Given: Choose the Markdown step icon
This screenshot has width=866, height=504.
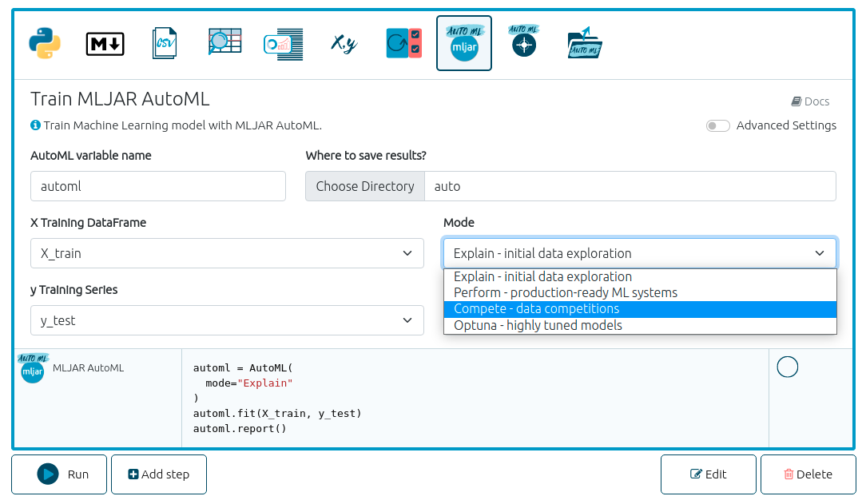Looking at the screenshot, I should click(x=105, y=44).
